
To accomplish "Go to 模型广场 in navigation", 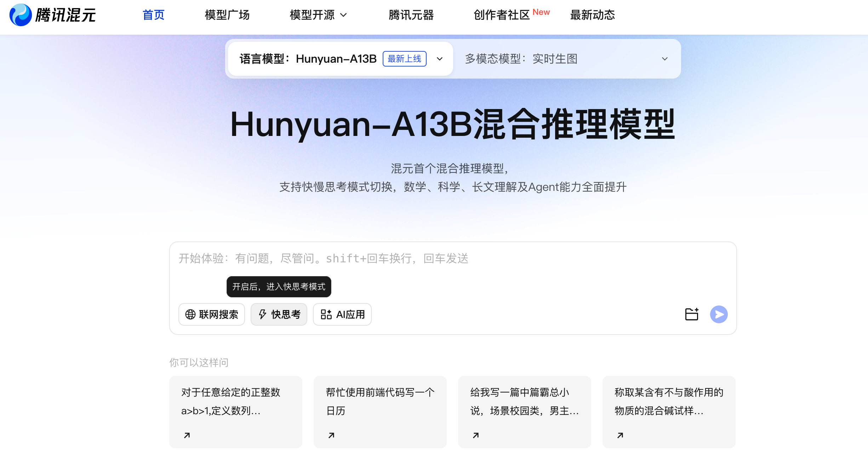I will coord(227,15).
